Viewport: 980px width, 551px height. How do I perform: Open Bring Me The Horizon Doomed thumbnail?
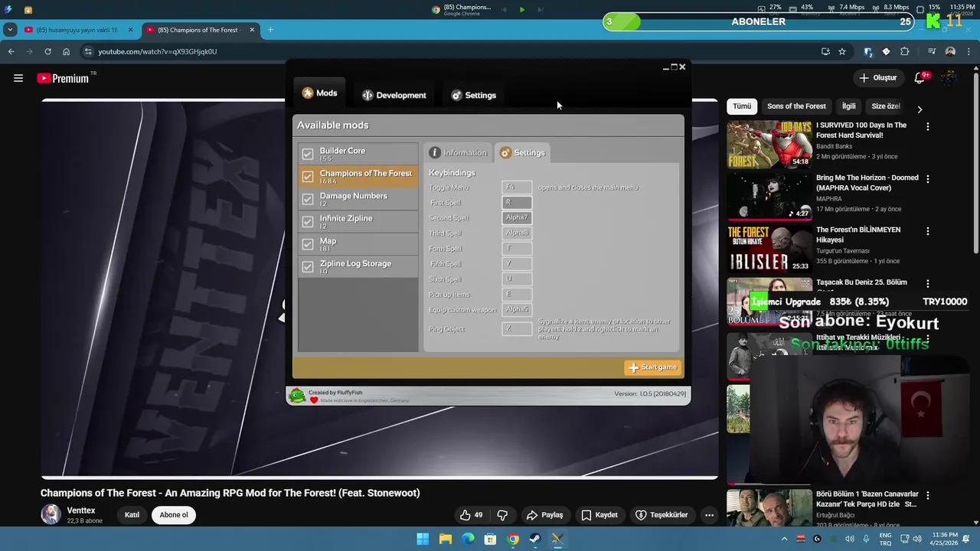pos(769,197)
